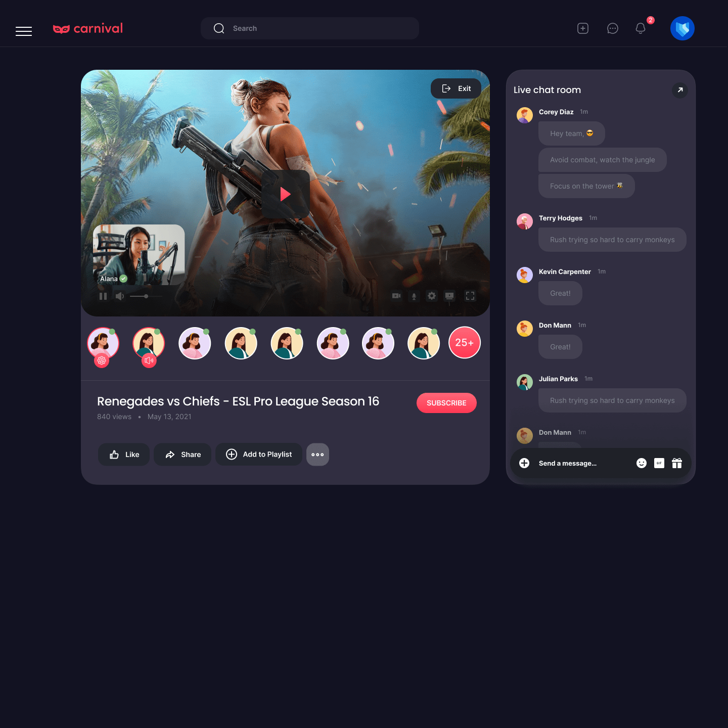Mute the video volume speaker
Image resolution: width=728 pixels, height=728 pixels.
pos(120,296)
